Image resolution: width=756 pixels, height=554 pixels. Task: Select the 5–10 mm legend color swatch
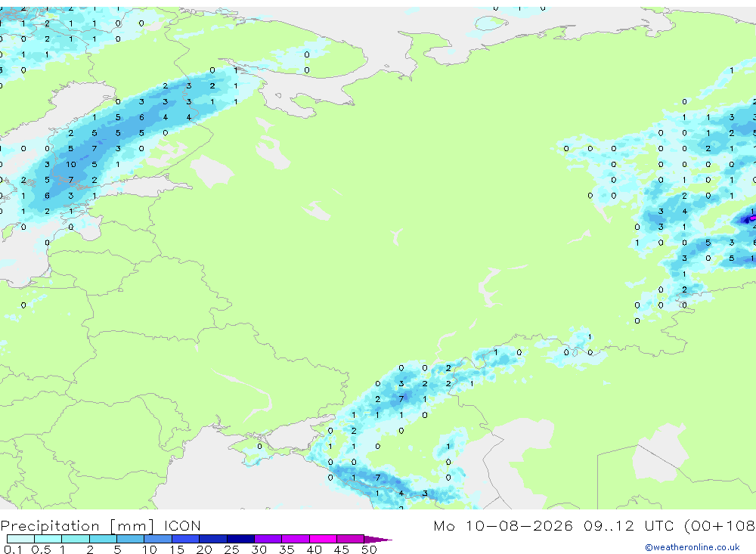click(131, 539)
